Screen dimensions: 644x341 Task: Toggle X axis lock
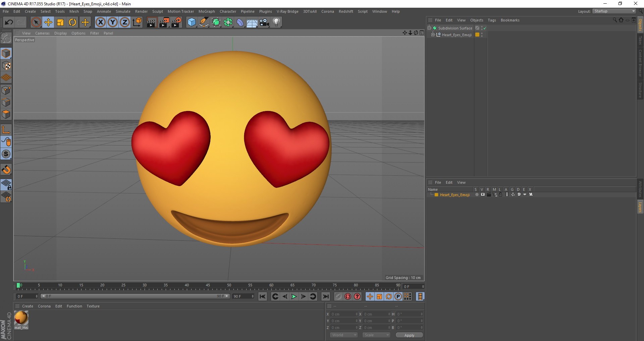coord(100,22)
